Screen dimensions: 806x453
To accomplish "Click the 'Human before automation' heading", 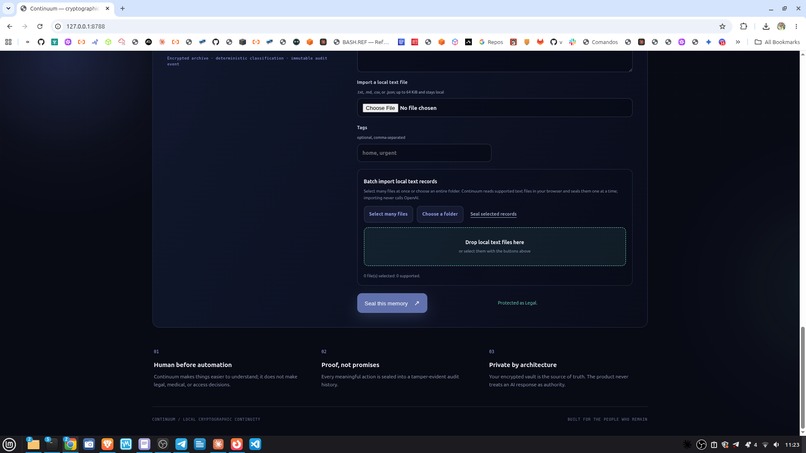I will point(193,365).
